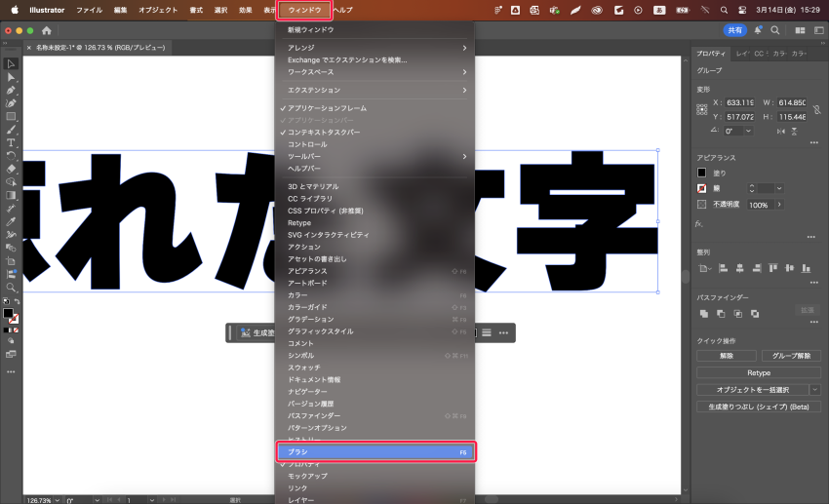The image size is (829, 504).
Task: Select the Type tool
Action: point(11,142)
